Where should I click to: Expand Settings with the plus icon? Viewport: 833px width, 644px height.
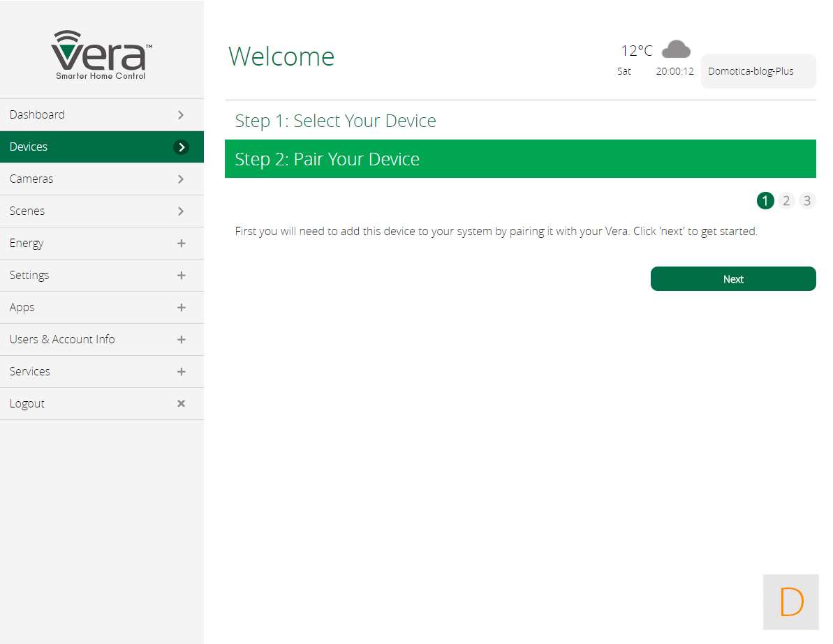pyautogui.click(x=181, y=276)
